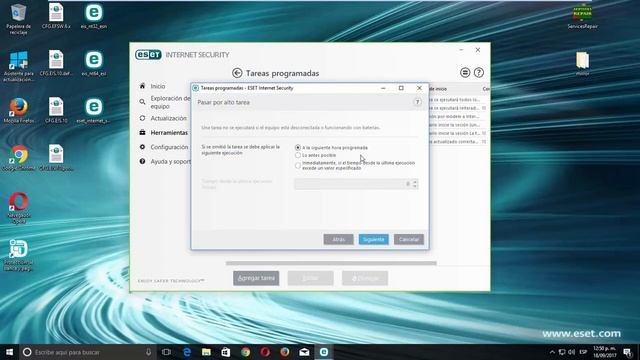Click the ESET taskbar button
Viewport: 640px width, 360px height.
[324, 352]
